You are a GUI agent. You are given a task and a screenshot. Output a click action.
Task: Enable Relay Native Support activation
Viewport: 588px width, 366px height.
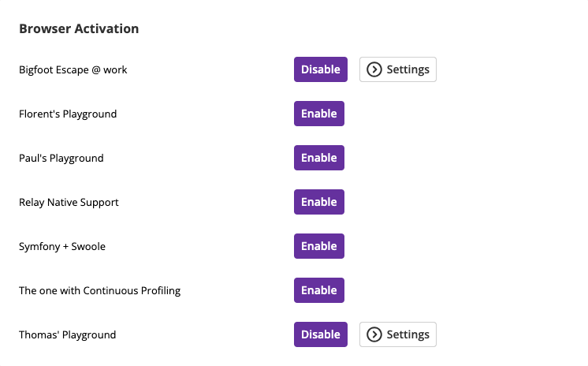[319, 202]
